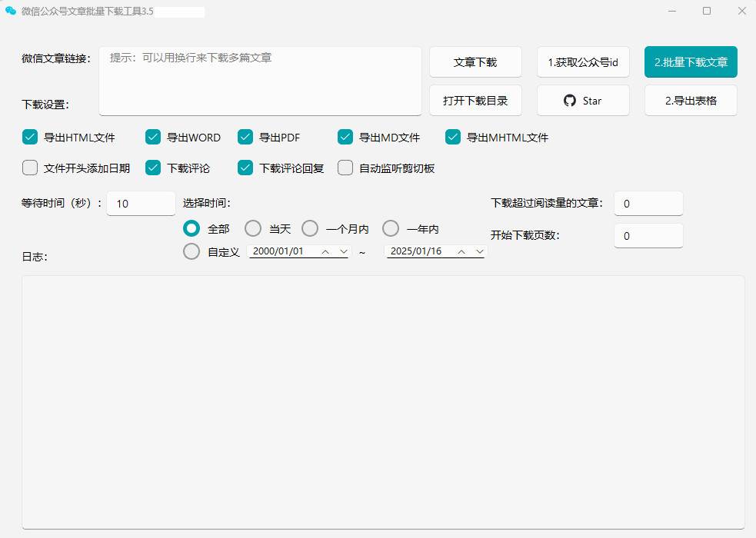
Task: Toggle the 下载评论回复 checkbox
Action: pos(245,168)
